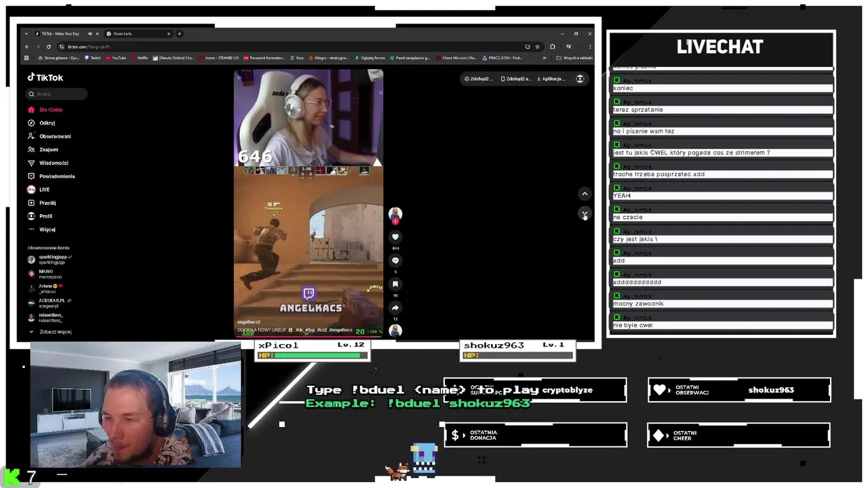Expand Więcej more options
Image resolution: width=868 pixels, height=488 pixels.
41,229
